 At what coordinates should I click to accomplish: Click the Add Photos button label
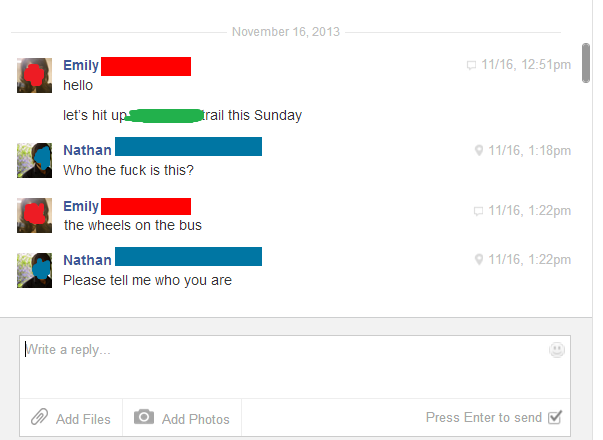coord(195,419)
